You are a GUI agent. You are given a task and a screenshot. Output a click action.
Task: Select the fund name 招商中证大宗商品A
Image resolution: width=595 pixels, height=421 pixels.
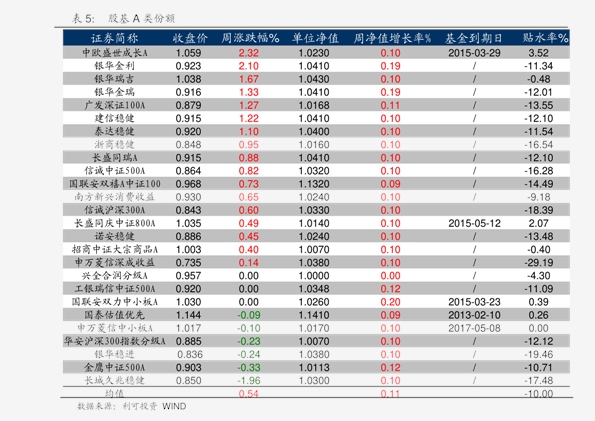(x=115, y=249)
